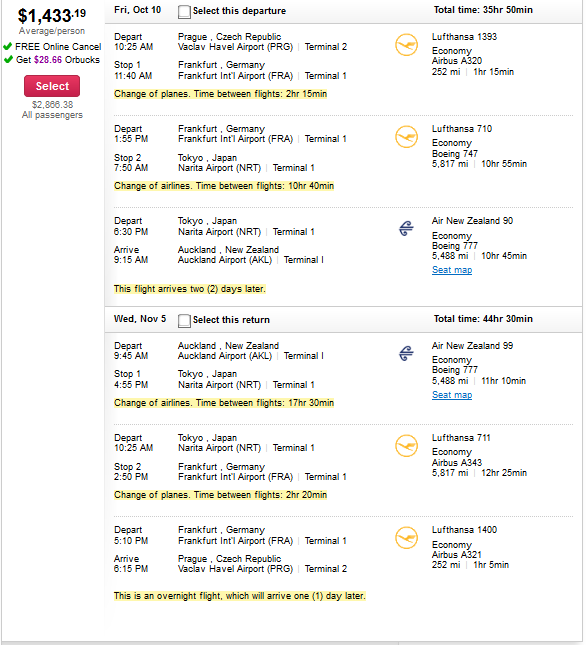The width and height of the screenshot is (587, 645).
Task: Open Seat map for Air New Zealand 90
Action: click(x=452, y=270)
